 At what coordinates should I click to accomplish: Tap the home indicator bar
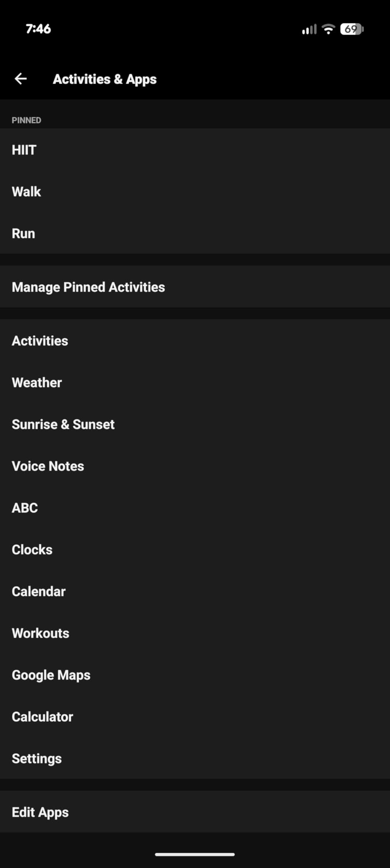(x=195, y=854)
